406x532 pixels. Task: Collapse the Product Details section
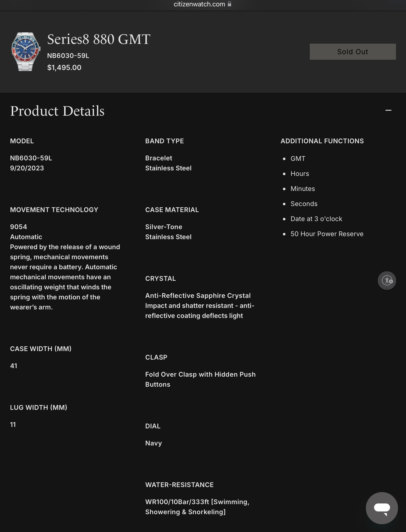(388, 111)
